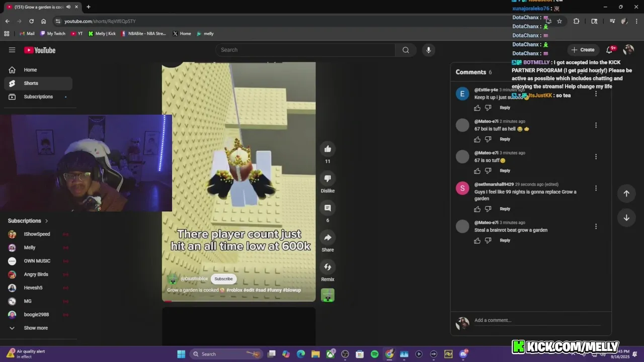
Task: Open Spotify from the taskbar
Action: coord(374,354)
